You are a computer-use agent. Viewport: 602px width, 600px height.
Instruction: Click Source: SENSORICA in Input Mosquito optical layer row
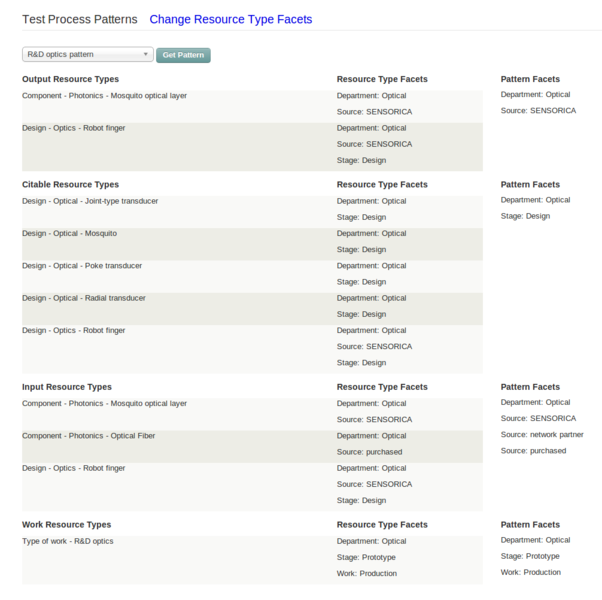pos(374,420)
